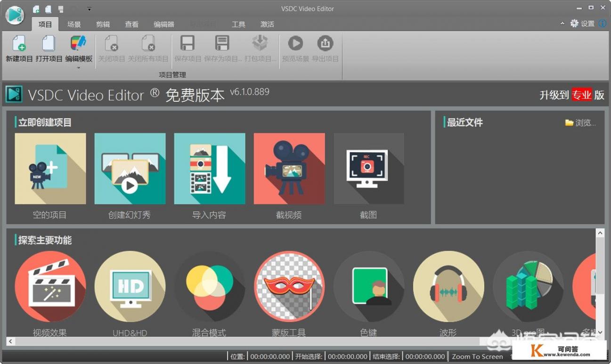Open 创建幻灯秀 (create slideshow) tile
The image size is (611, 364).
(130, 169)
